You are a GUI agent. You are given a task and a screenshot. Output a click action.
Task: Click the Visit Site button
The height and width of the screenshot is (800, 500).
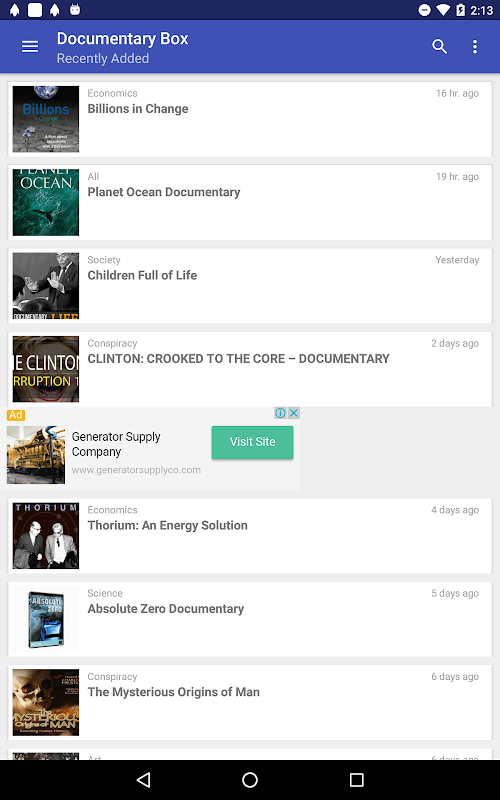pos(253,442)
